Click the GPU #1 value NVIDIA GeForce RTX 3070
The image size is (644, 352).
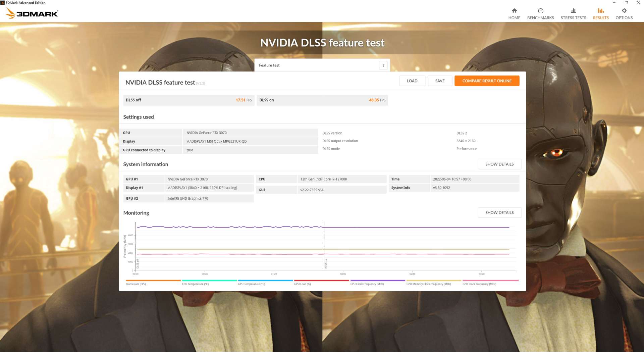pyautogui.click(x=187, y=179)
